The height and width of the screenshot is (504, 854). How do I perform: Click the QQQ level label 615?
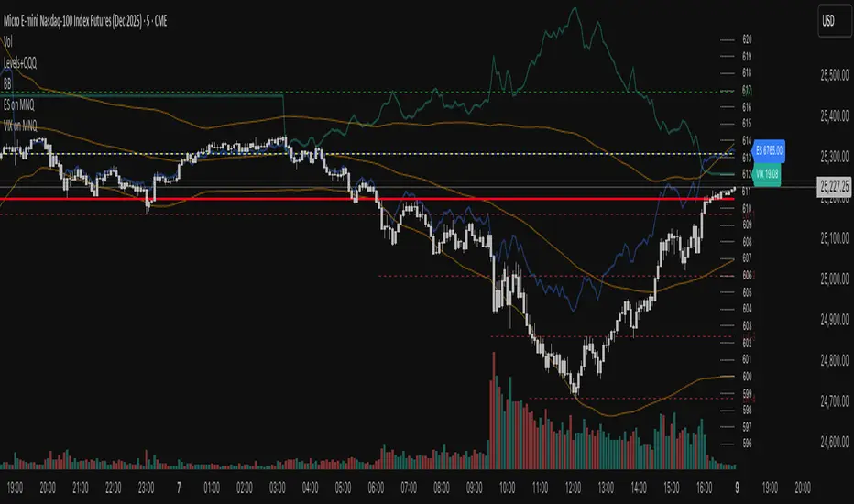pos(747,124)
